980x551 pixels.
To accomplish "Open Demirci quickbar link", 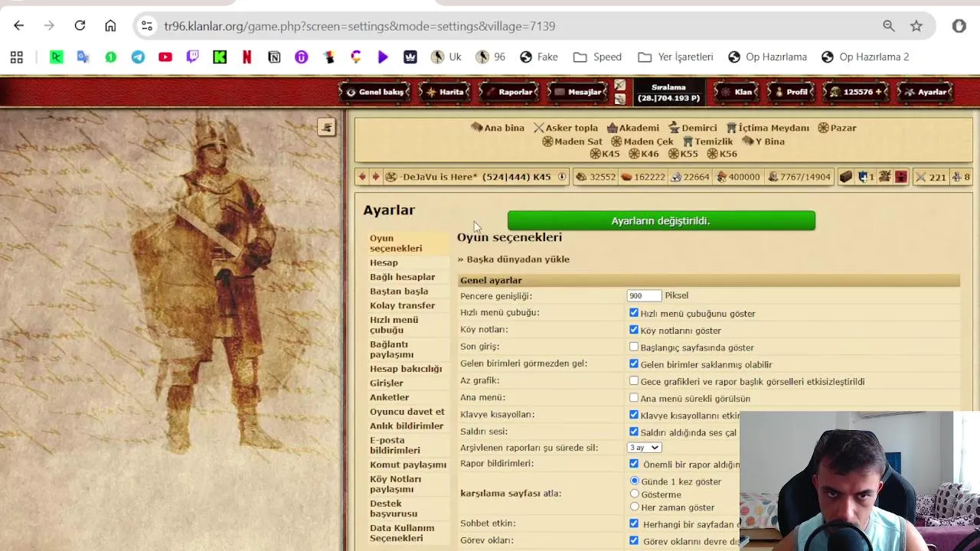I will (693, 128).
